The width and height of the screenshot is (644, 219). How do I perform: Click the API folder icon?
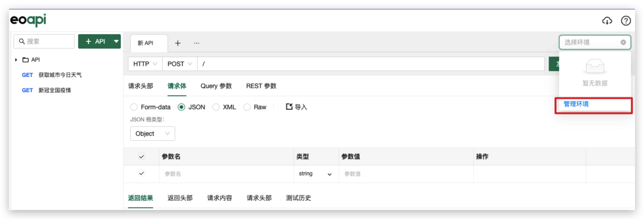point(25,60)
